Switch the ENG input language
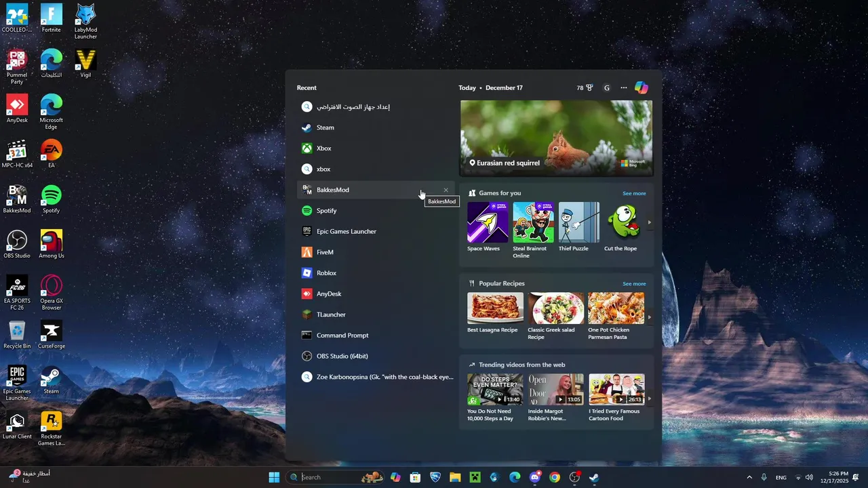The width and height of the screenshot is (868, 488). [x=781, y=477]
